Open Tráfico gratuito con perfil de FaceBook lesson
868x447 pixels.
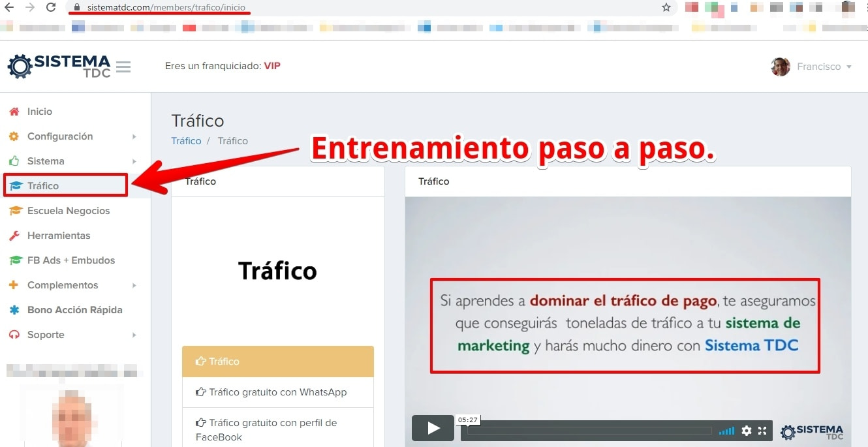(278, 429)
